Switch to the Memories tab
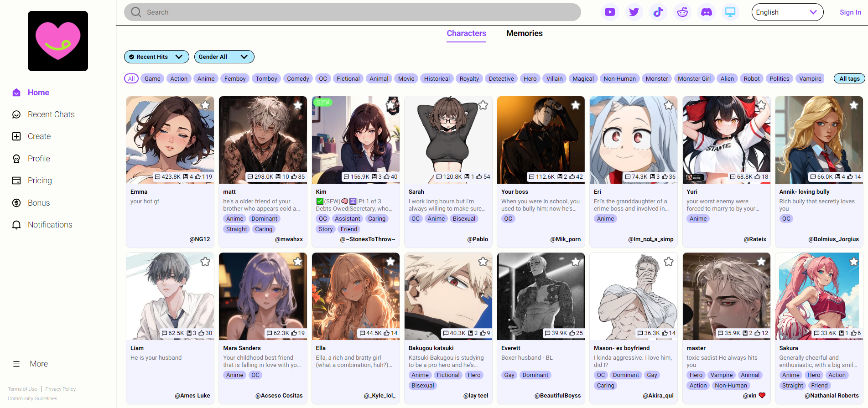868x408 pixels. [x=525, y=33]
